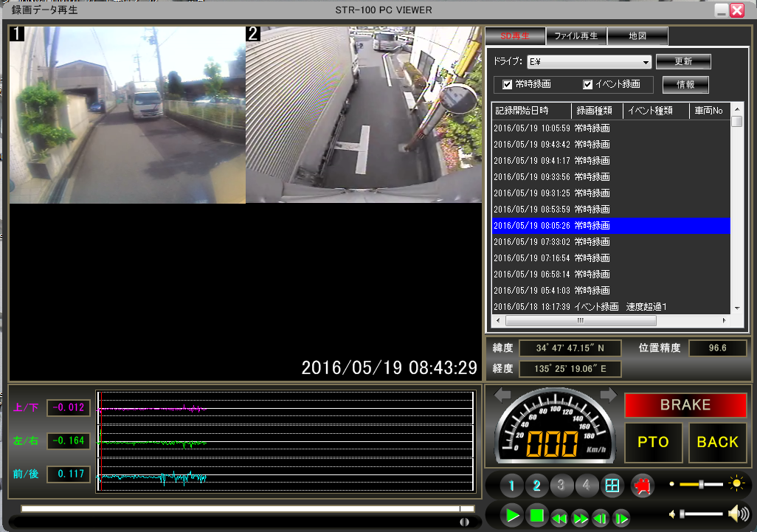757x532 pixels.
Task: Select the camera 2 channel button
Action: (537, 486)
